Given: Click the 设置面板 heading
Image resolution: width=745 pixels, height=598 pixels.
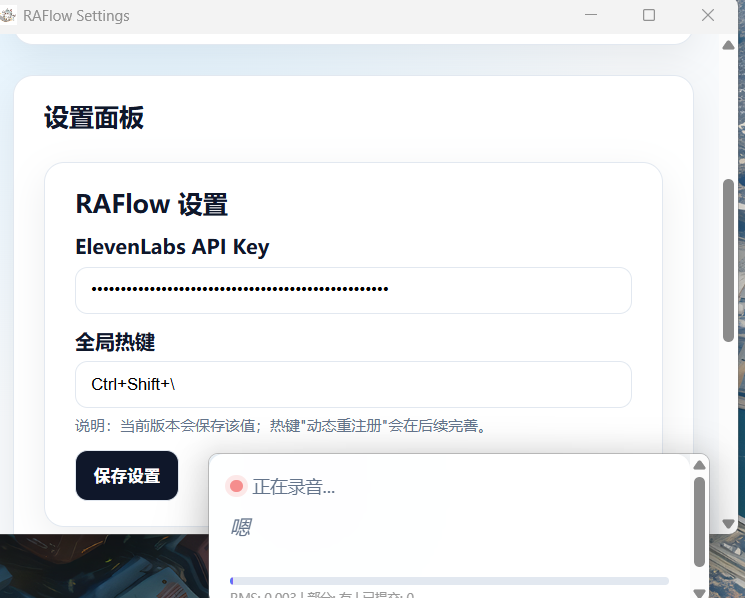Looking at the screenshot, I should click(x=94, y=118).
